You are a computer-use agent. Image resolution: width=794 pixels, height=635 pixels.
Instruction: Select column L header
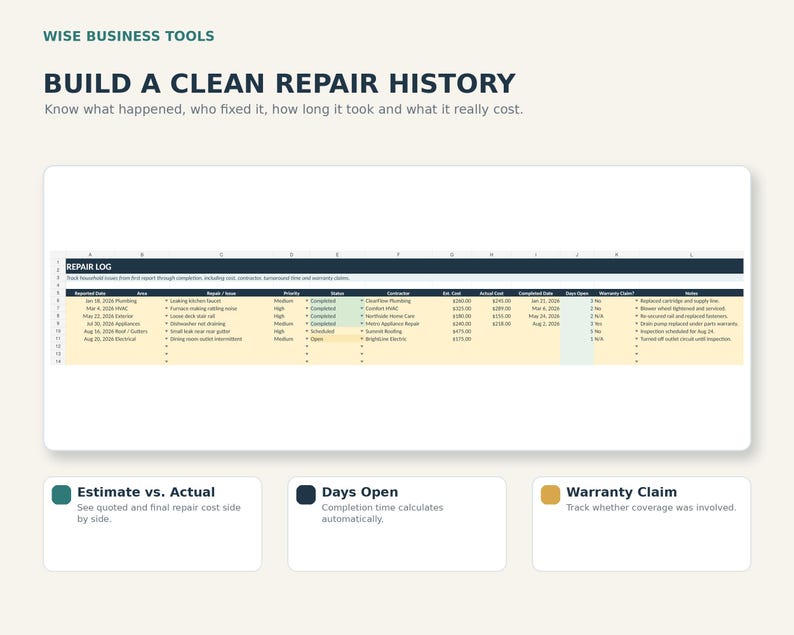(x=691, y=255)
